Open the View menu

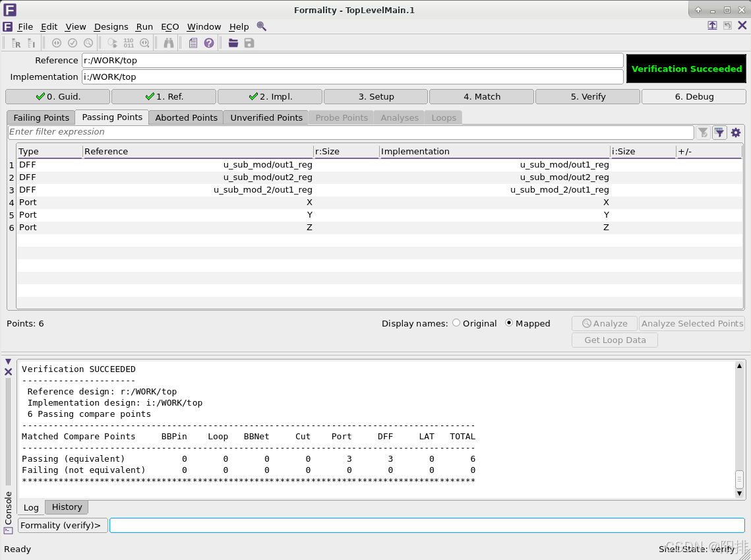pyautogui.click(x=76, y=27)
